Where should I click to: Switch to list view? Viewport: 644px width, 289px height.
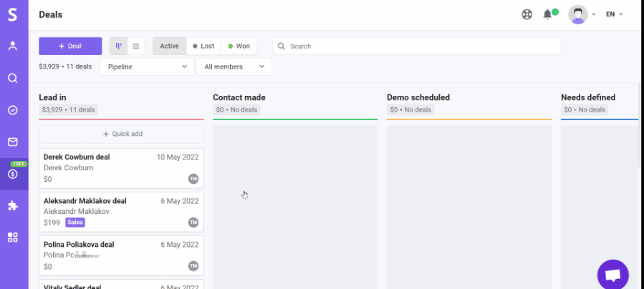(136, 46)
